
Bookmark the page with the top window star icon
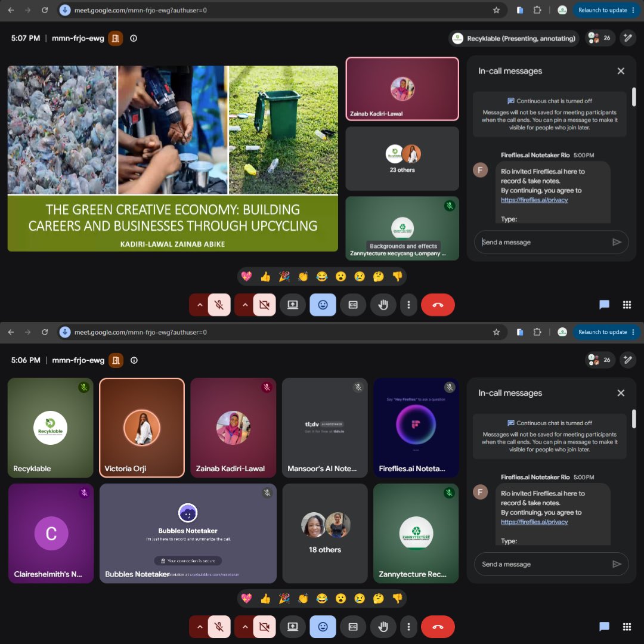[496, 10]
